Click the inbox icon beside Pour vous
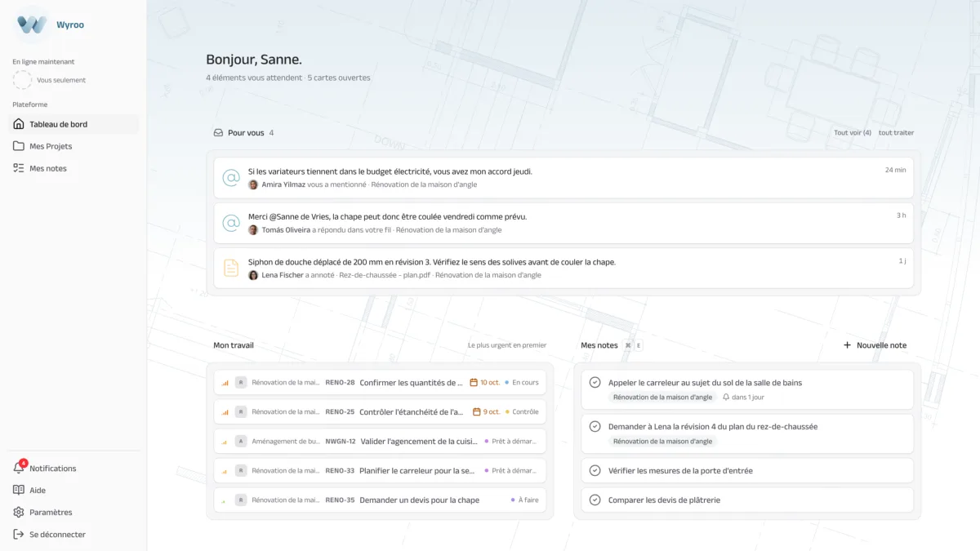980x551 pixels. pos(218,133)
